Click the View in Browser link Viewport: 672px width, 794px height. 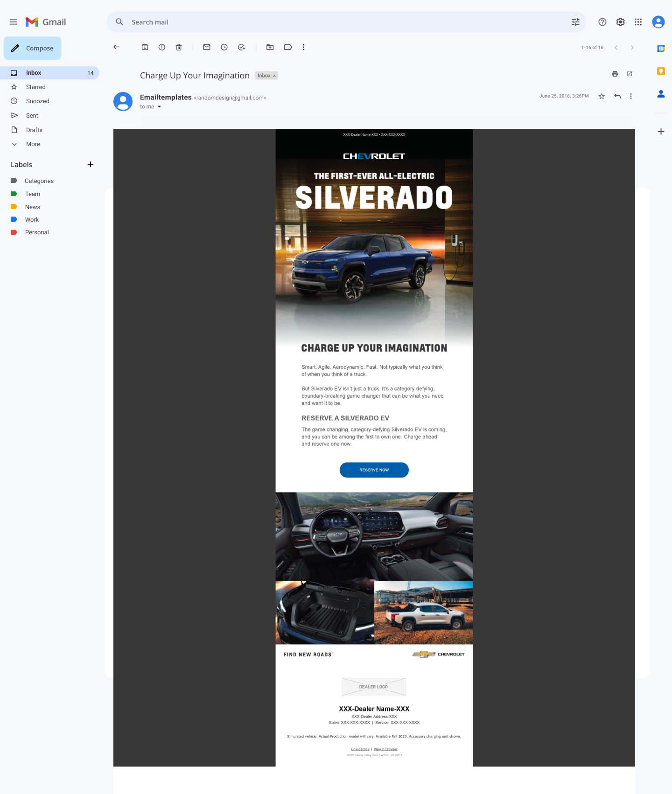(385, 749)
